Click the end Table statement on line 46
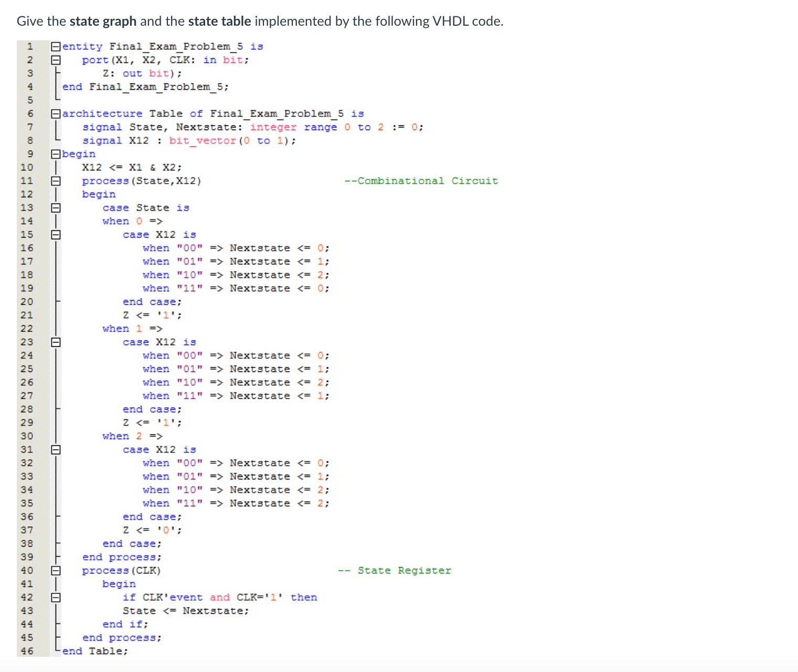The width and height of the screenshot is (798, 672). click(94, 651)
